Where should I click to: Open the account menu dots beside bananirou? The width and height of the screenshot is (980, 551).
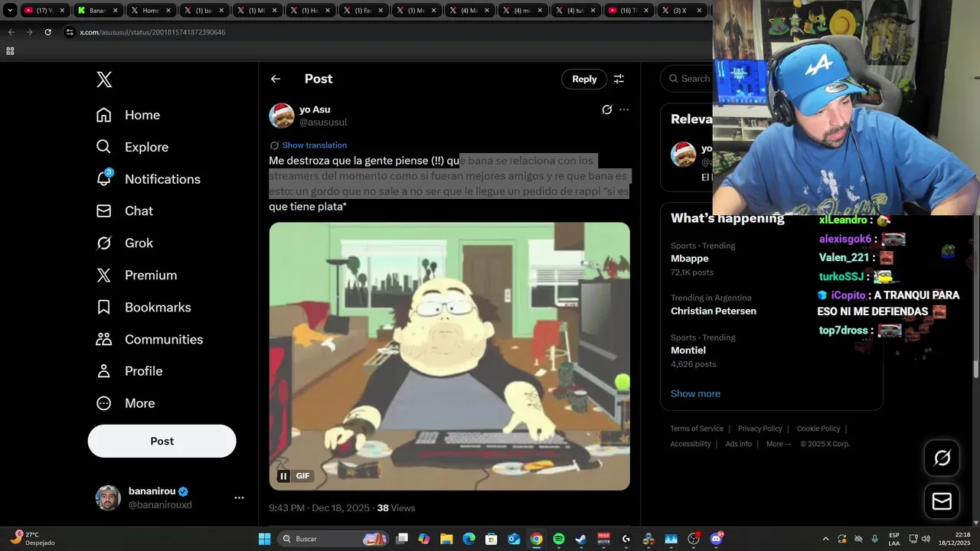pyautogui.click(x=239, y=498)
